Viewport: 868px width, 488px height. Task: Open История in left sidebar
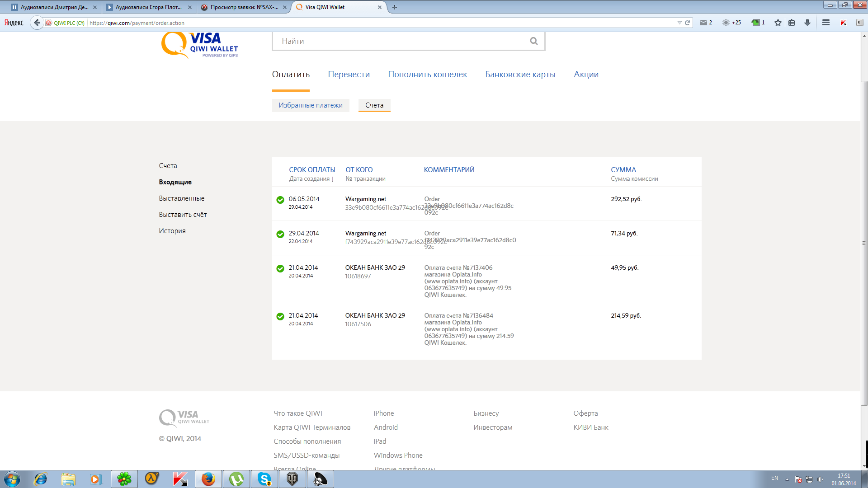click(172, 231)
